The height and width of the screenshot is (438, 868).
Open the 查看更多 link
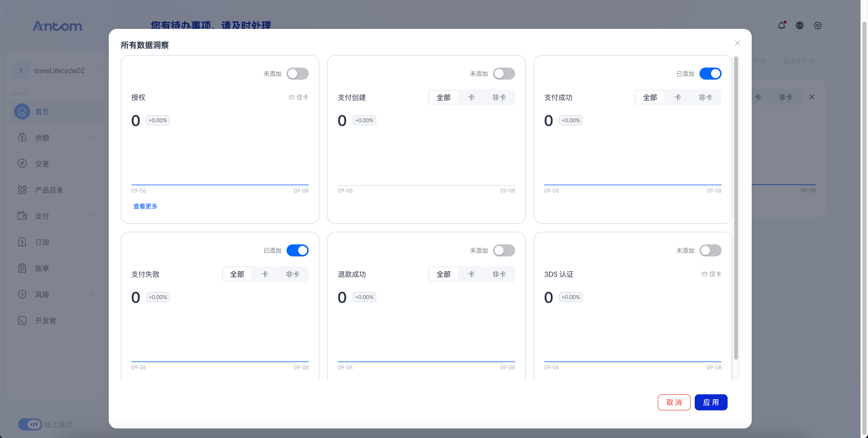click(x=145, y=206)
